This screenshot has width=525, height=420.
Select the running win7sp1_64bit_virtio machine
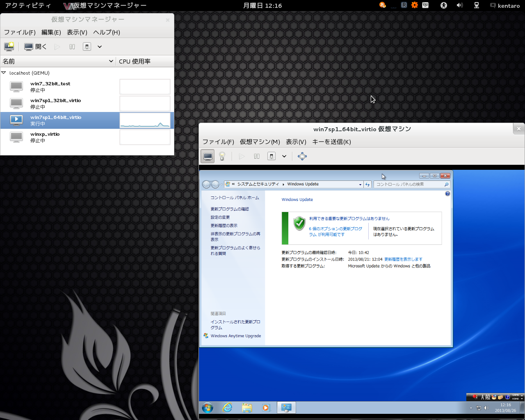87,120
